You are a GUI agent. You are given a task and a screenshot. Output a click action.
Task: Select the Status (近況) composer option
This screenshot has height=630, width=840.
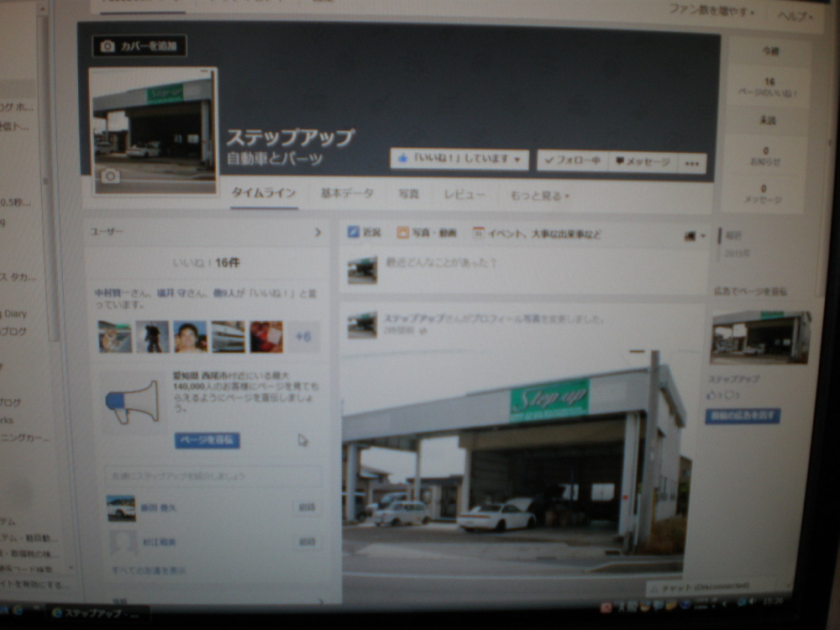(365, 232)
